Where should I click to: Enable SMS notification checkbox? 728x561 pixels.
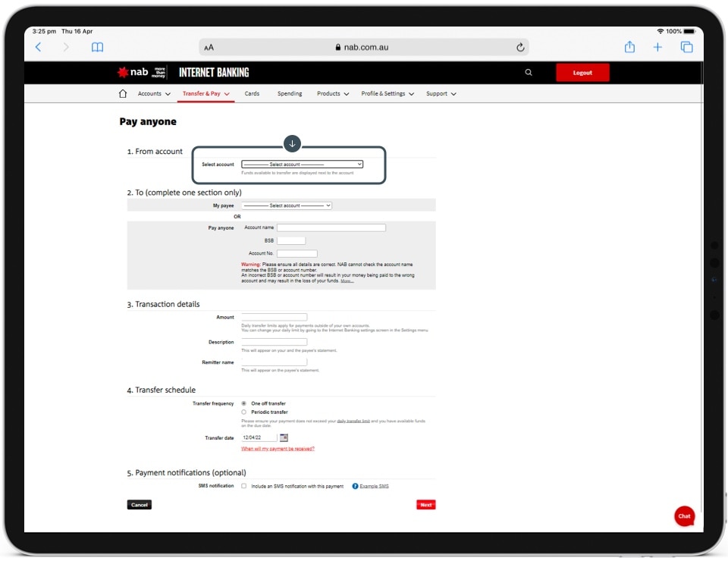point(243,486)
